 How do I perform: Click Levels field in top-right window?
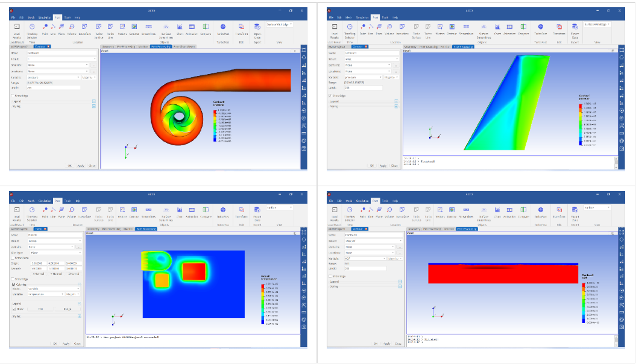(363, 87)
